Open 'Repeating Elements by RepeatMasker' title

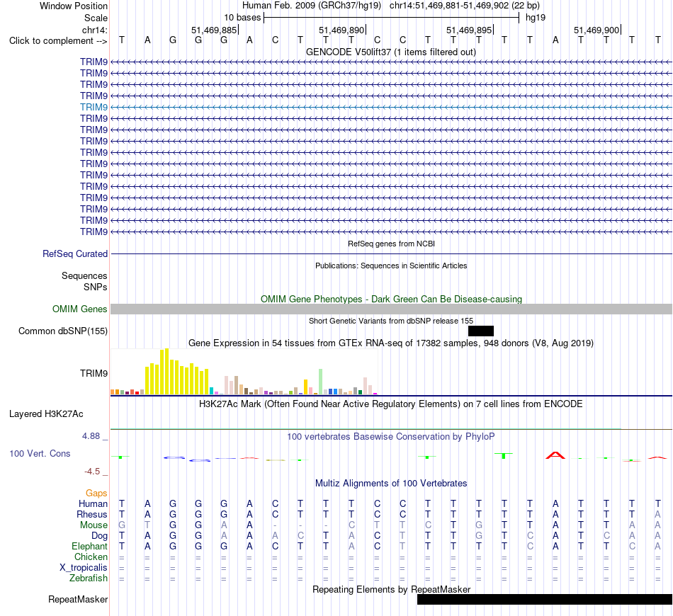coord(391,590)
